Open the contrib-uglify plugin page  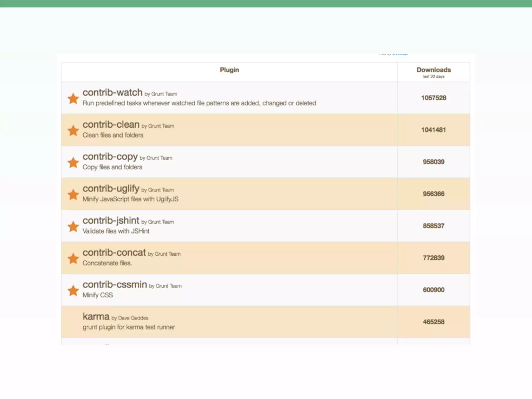click(111, 188)
